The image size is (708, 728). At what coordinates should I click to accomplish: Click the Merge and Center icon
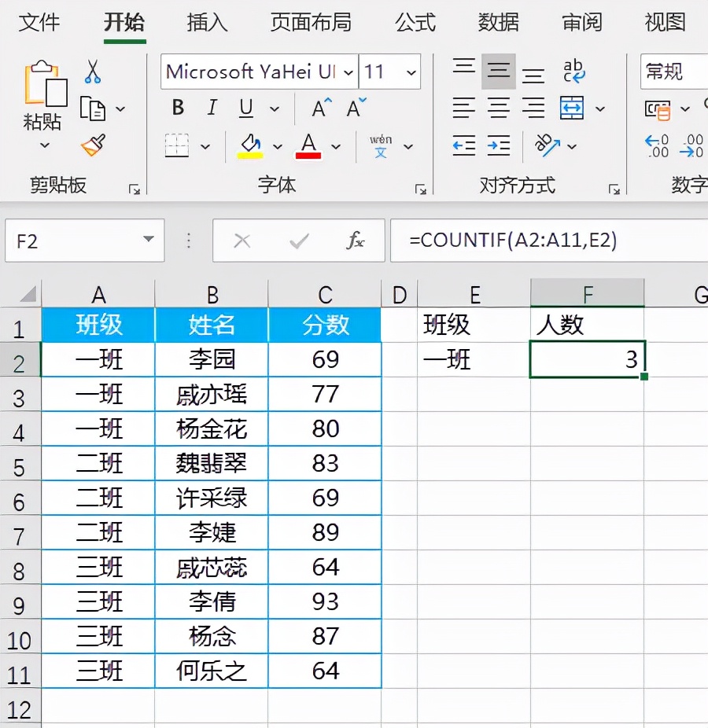(572, 108)
